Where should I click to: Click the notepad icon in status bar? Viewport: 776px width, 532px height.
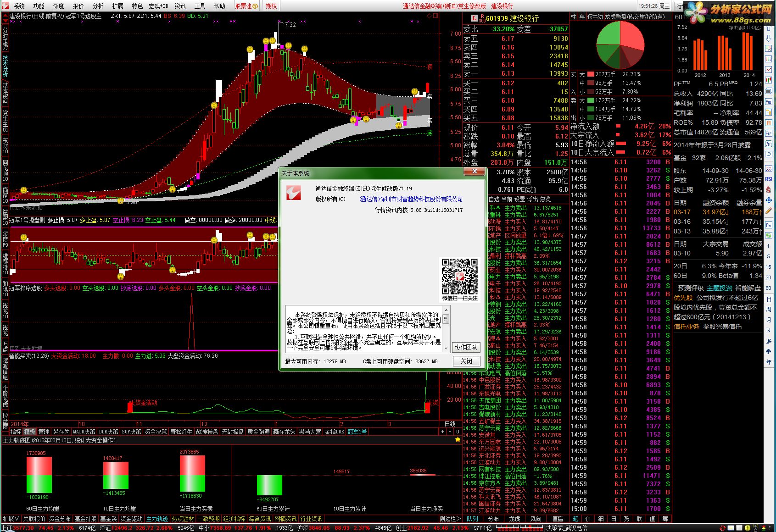[739, 528]
